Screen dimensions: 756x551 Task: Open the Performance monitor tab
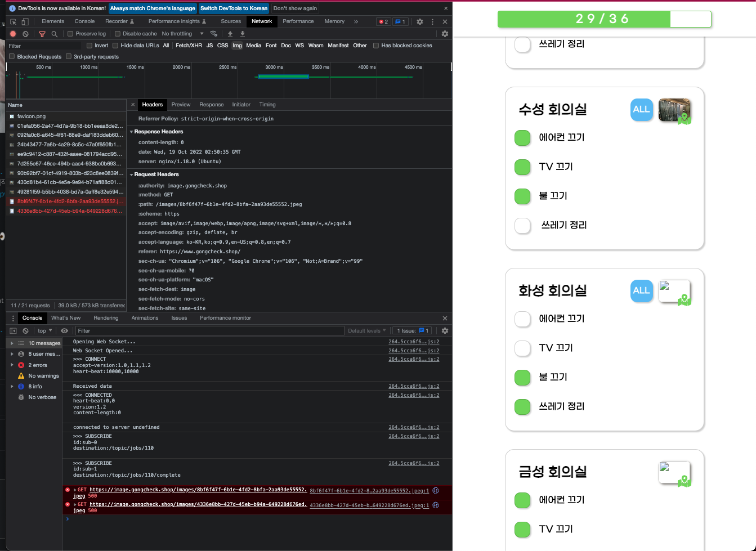(x=225, y=317)
